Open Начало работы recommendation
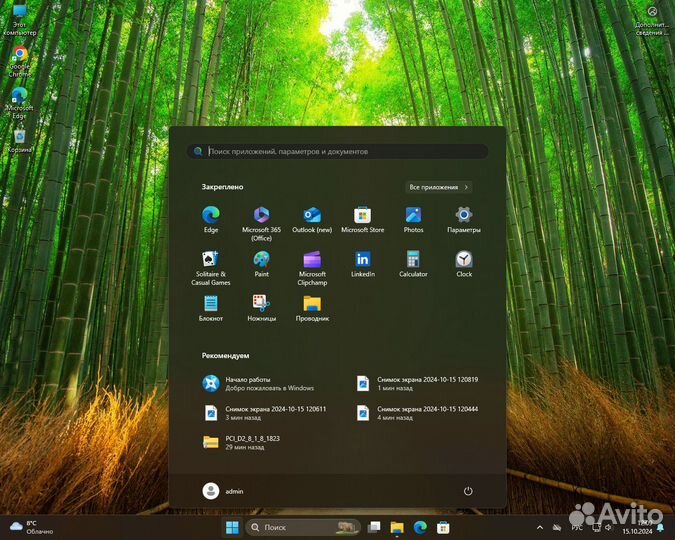This screenshot has width=675, height=540. tap(258, 383)
